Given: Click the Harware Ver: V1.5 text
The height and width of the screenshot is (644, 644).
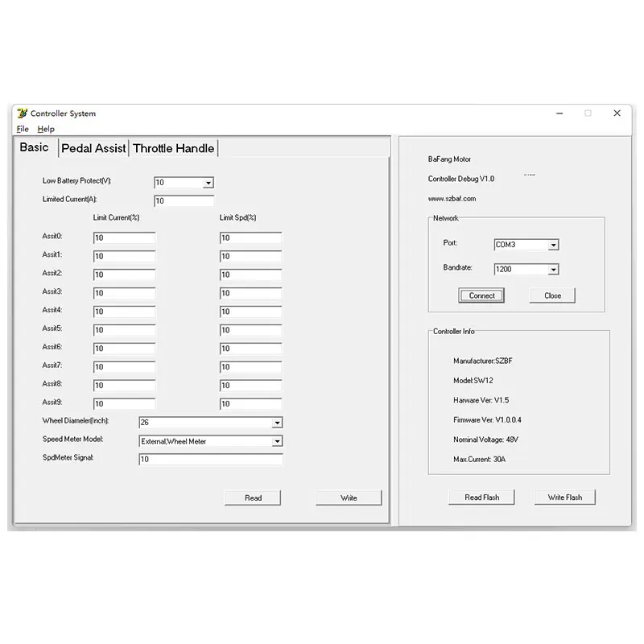Looking at the screenshot, I should (481, 400).
